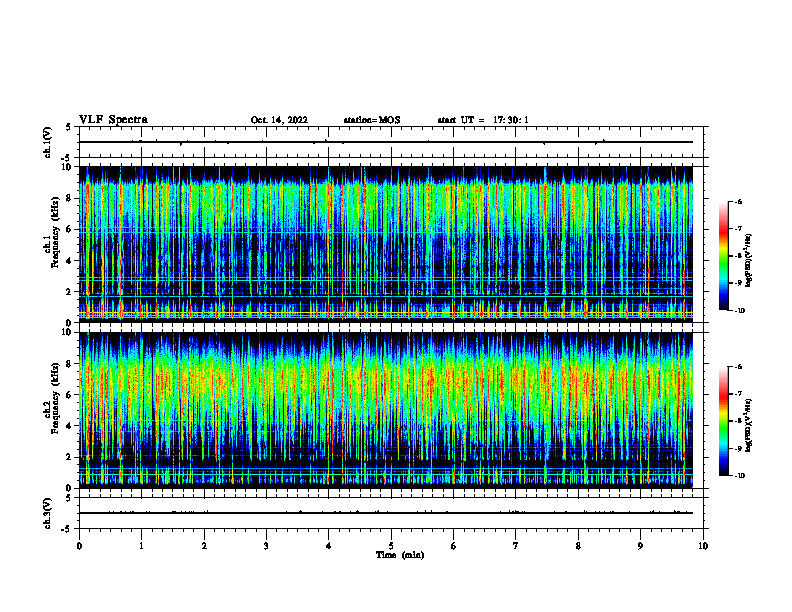Click the ch.1 spectrogram color scale bar
This screenshot has width=792, height=612.
point(723,256)
